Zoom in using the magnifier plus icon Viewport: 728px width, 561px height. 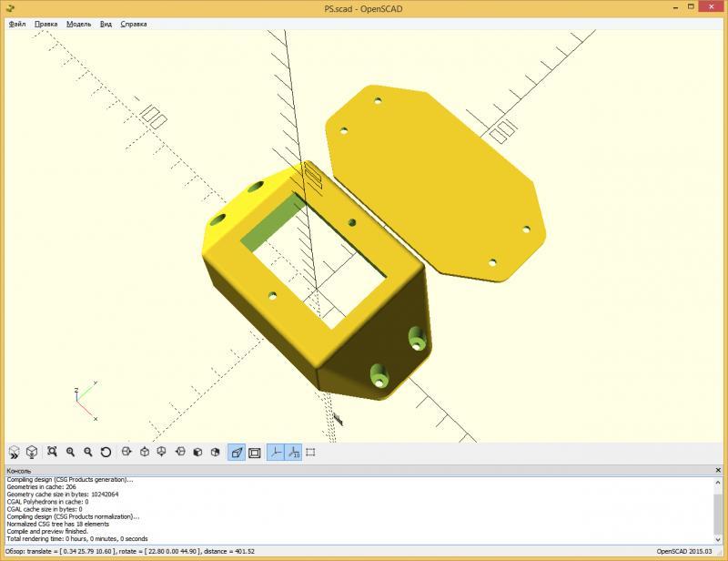[70, 452]
